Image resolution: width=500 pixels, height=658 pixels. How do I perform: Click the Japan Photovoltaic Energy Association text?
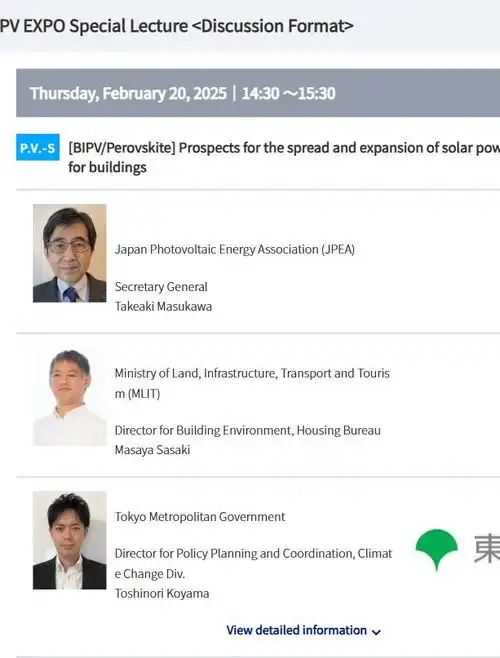coord(235,249)
